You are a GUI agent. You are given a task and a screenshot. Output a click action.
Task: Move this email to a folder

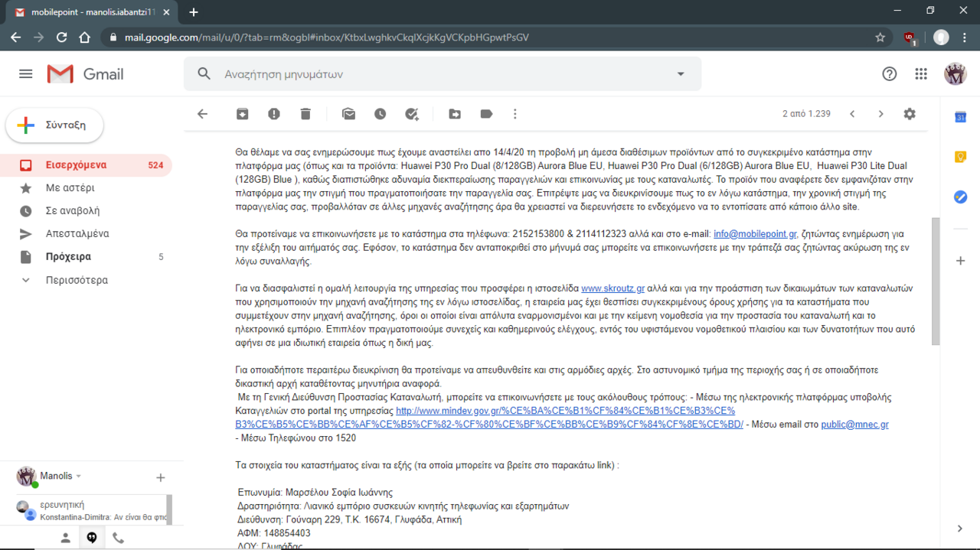(x=455, y=114)
